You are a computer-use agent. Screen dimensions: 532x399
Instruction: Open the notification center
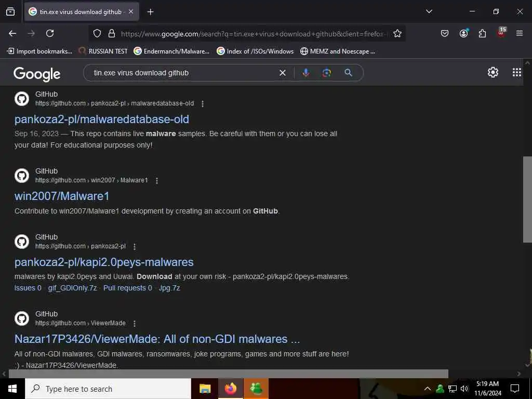pyautogui.click(x=515, y=389)
